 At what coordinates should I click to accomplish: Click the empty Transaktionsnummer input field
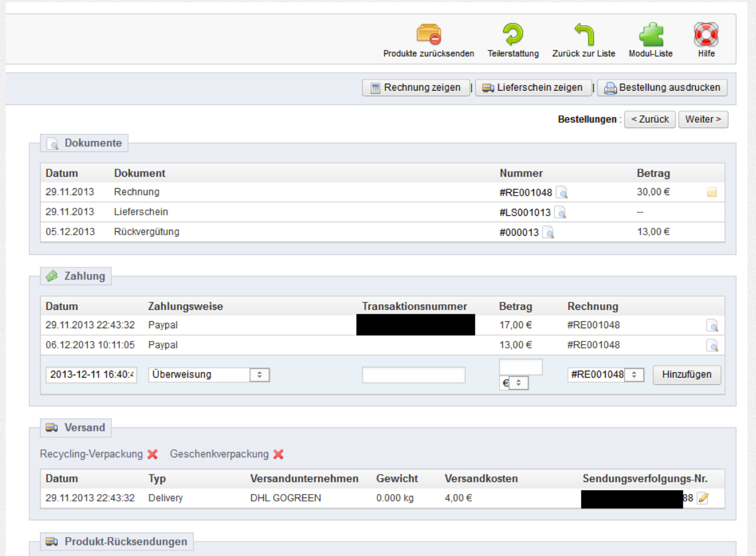(414, 375)
